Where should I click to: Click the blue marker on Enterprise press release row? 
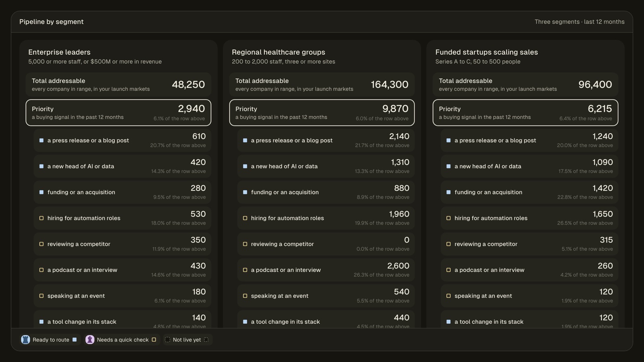(41, 140)
